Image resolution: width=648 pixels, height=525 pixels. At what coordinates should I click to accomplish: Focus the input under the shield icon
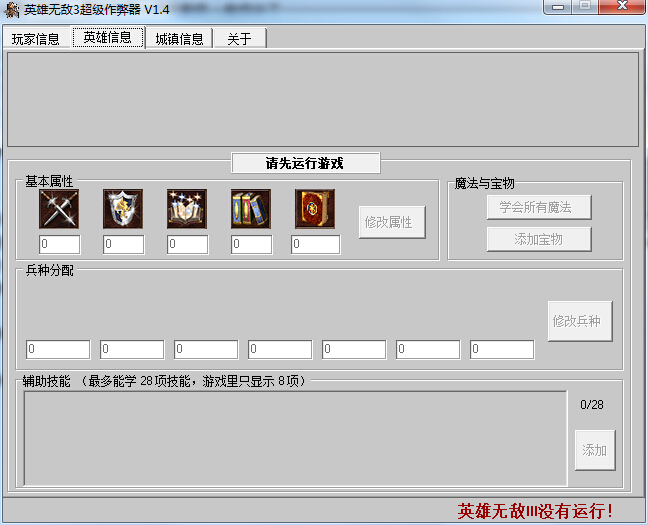[124, 244]
